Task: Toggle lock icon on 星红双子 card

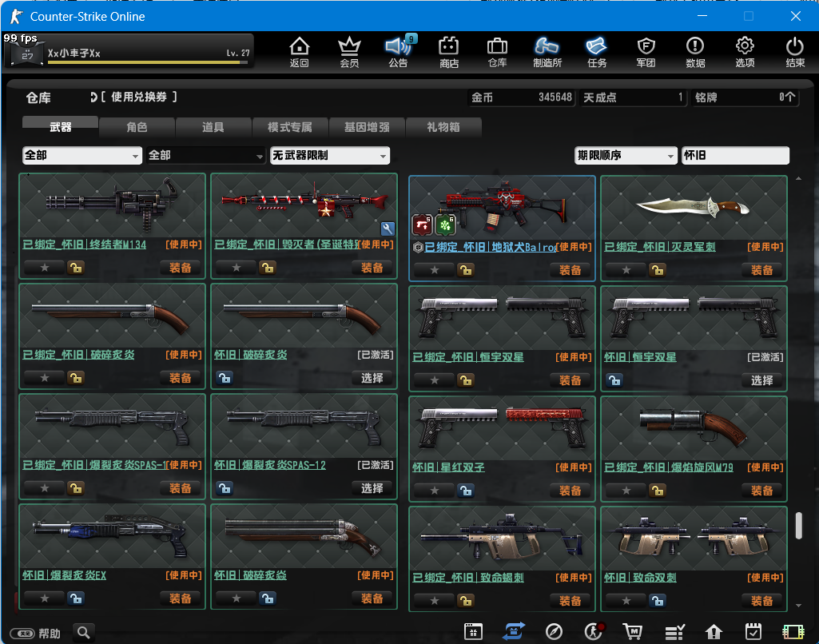Action: 466,491
